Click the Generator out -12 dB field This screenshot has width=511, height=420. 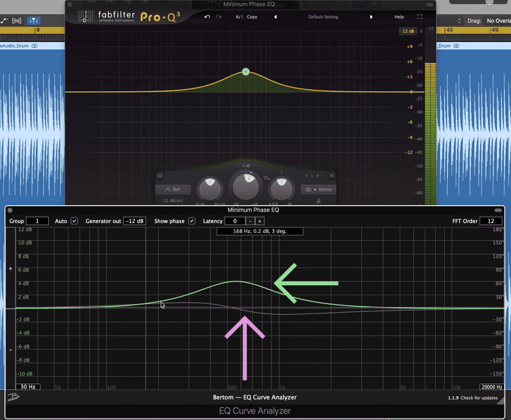(x=135, y=221)
